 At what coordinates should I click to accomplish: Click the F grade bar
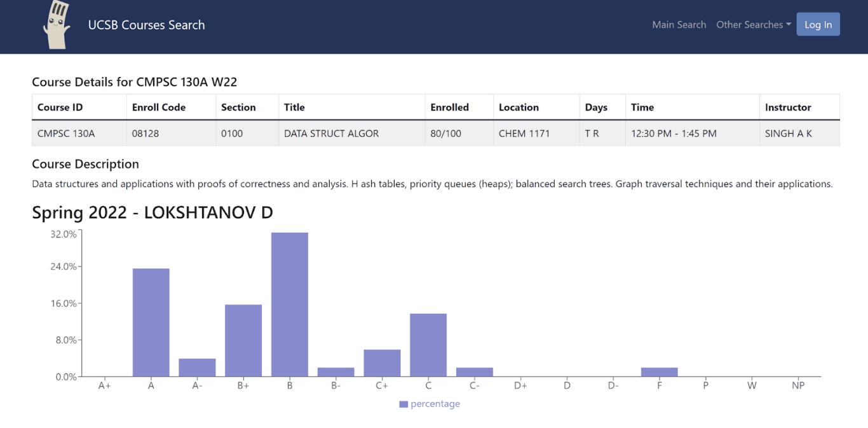659,371
